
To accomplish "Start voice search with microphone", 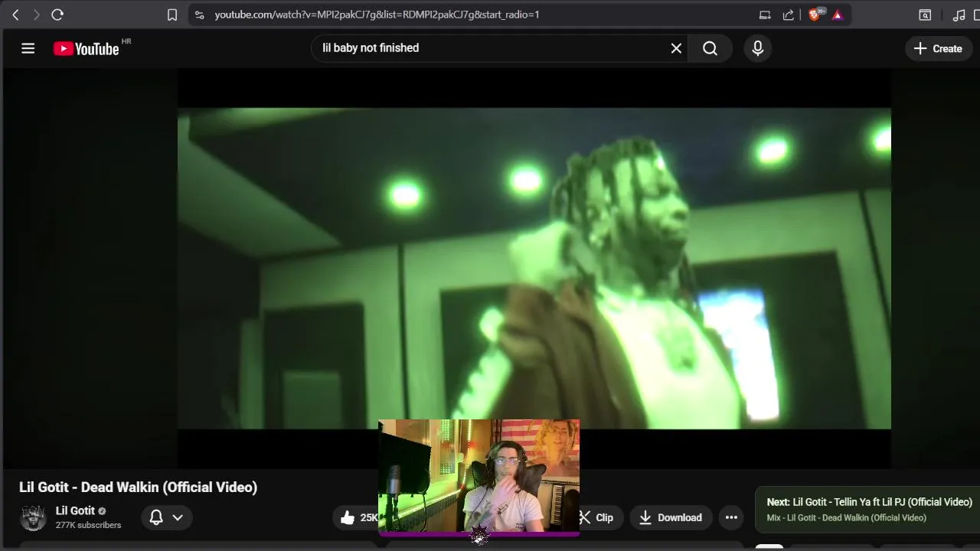I will pyautogui.click(x=757, y=48).
